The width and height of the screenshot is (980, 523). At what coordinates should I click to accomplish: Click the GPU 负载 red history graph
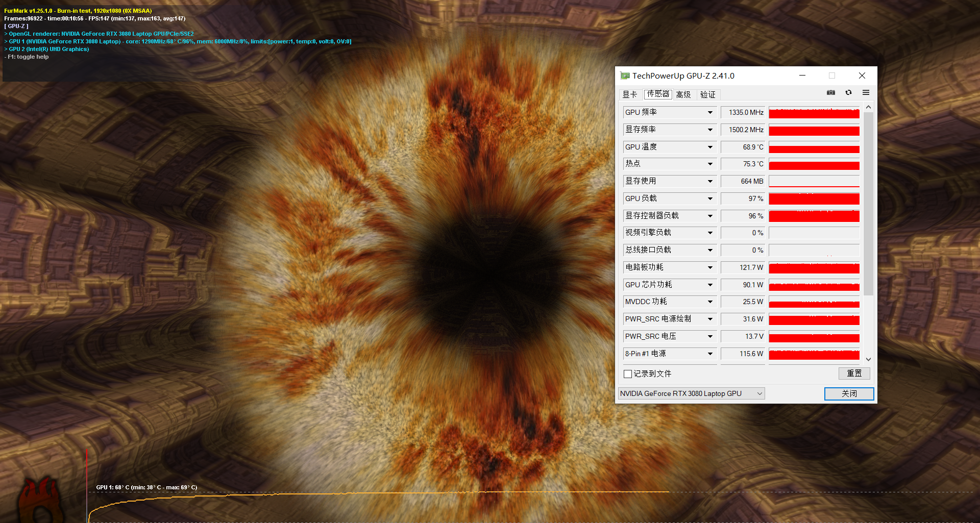[814, 198]
